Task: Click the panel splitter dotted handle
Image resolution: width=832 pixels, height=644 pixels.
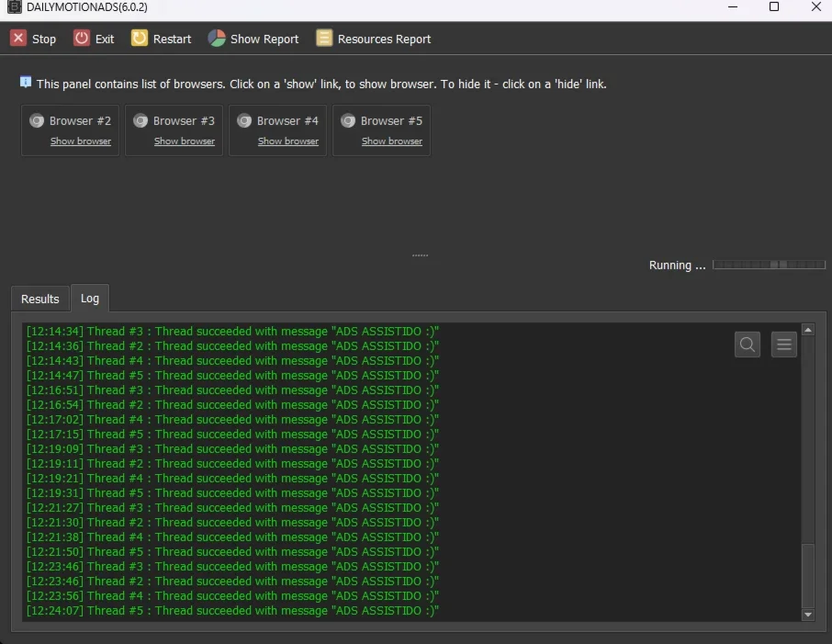Action: tap(420, 255)
